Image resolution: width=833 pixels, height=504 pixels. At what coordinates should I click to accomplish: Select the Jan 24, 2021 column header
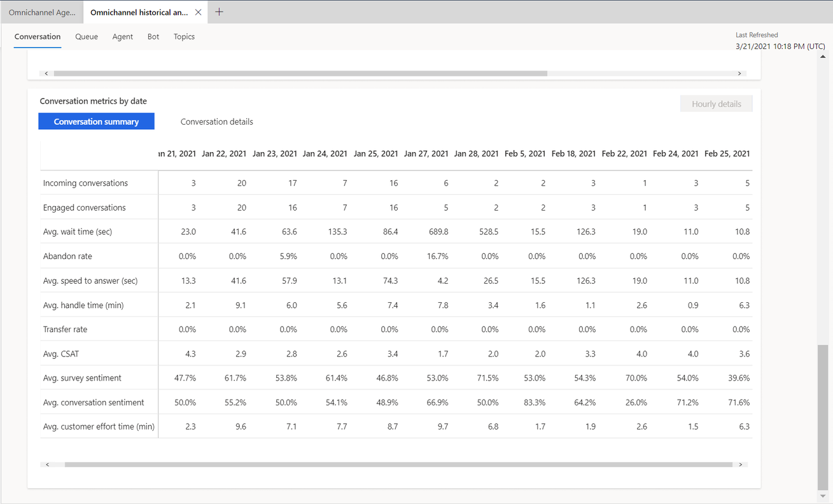pos(325,153)
